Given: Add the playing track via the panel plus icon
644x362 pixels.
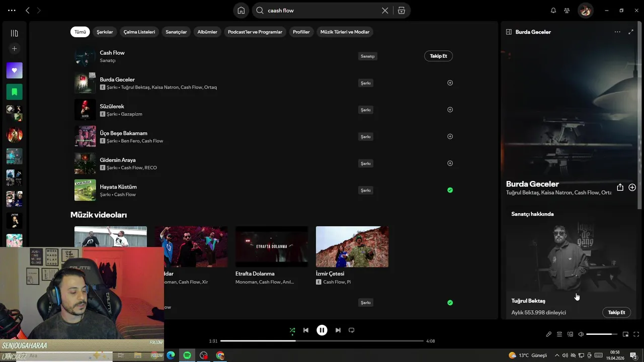Looking at the screenshot, I should 632,187.
